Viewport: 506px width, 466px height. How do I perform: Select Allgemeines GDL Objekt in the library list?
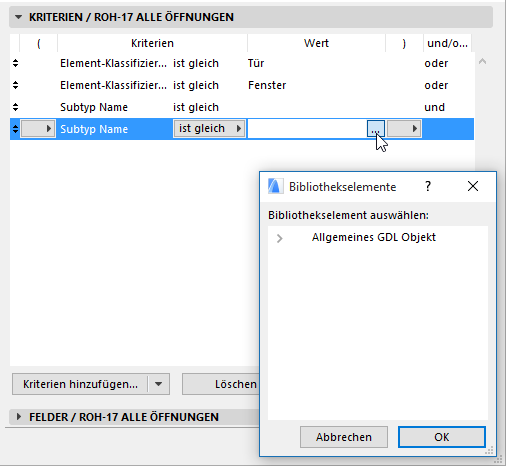point(374,237)
